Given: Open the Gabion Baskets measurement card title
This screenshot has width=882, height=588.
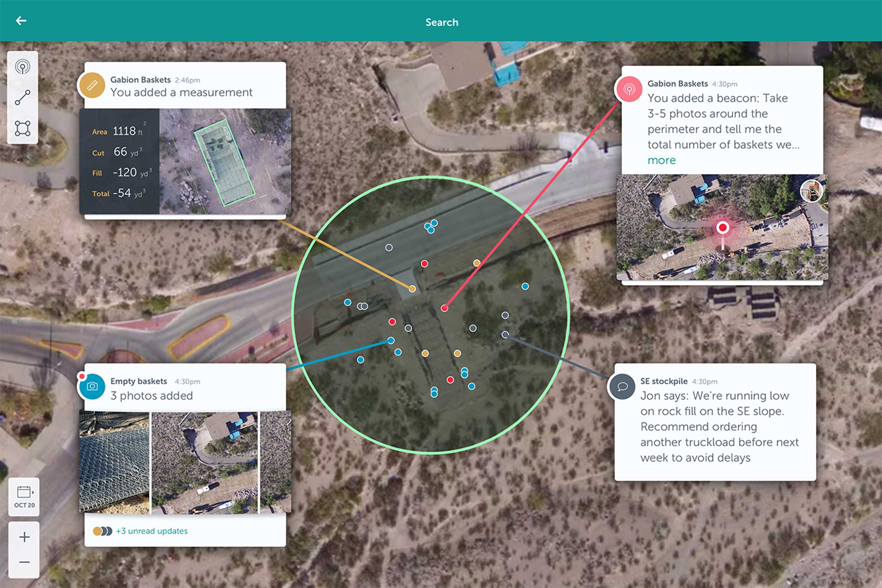Looking at the screenshot, I should click(140, 80).
